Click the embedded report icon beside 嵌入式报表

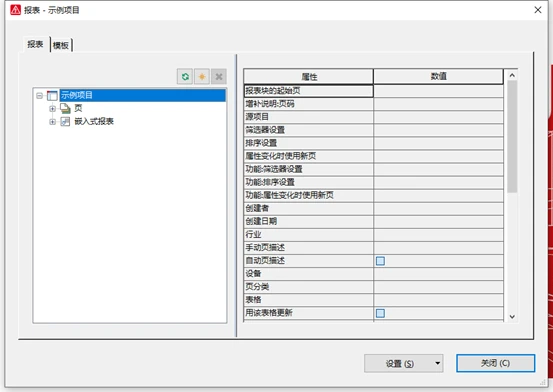pos(65,122)
